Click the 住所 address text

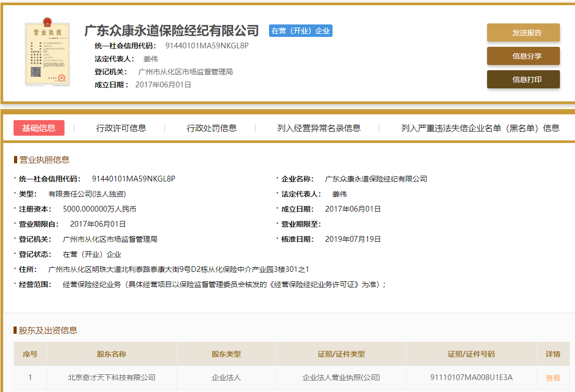pyautogui.click(x=178, y=269)
